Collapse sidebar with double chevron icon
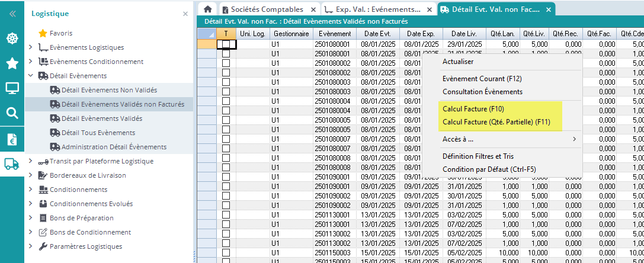The height and width of the screenshot is (263, 644). (x=12, y=13)
